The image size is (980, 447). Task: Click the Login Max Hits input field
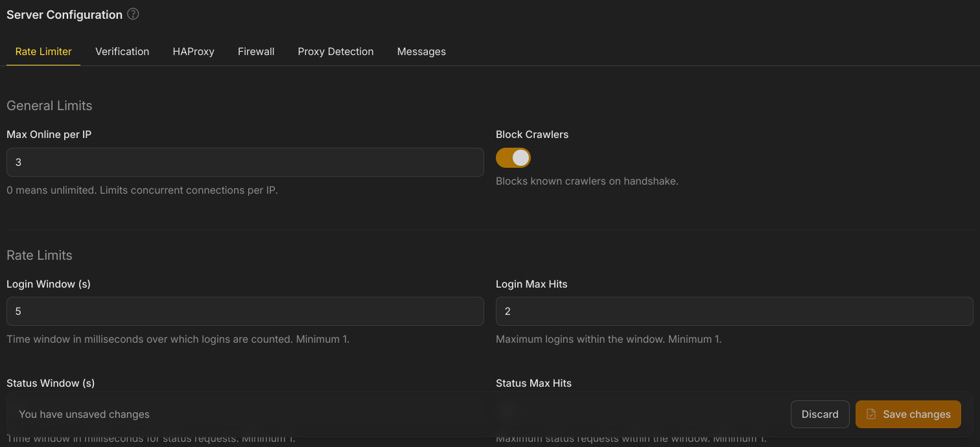click(x=734, y=311)
